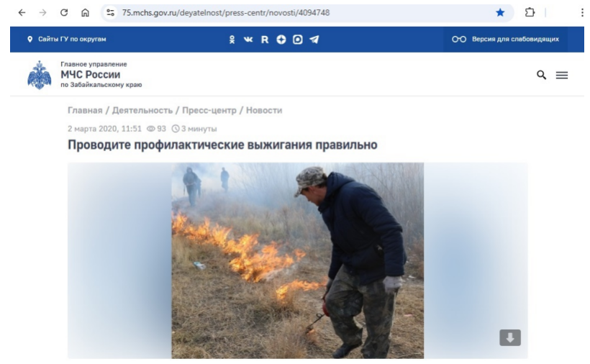Open the Odnoklassniki social icon
The width and height of the screenshot is (590, 364).
click(x=232, y=40)
